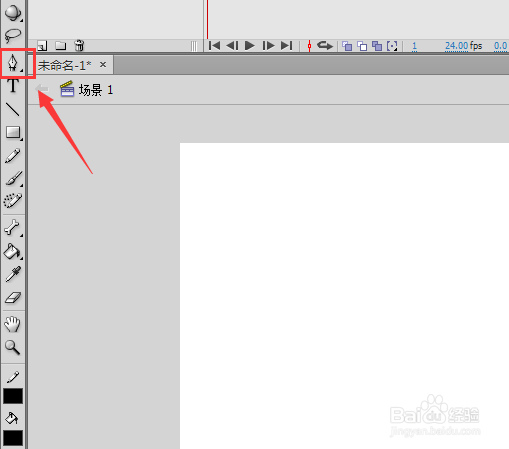Image resolution: width=509 pixels, height=449 pixels.
Task: Click the white stage canvas
Action: pyautogui.click(x=344, y=296)
